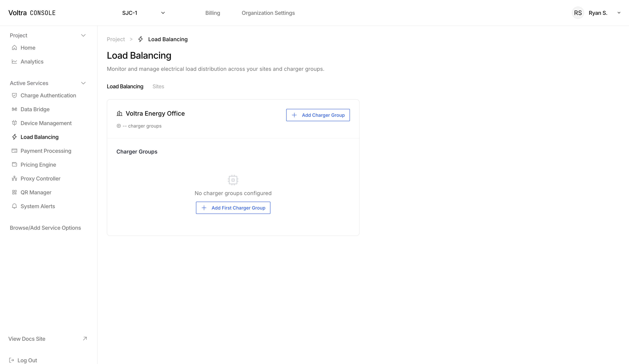Open Proxy Controller using its network icon
629x364 pixels.
point(14,178)
